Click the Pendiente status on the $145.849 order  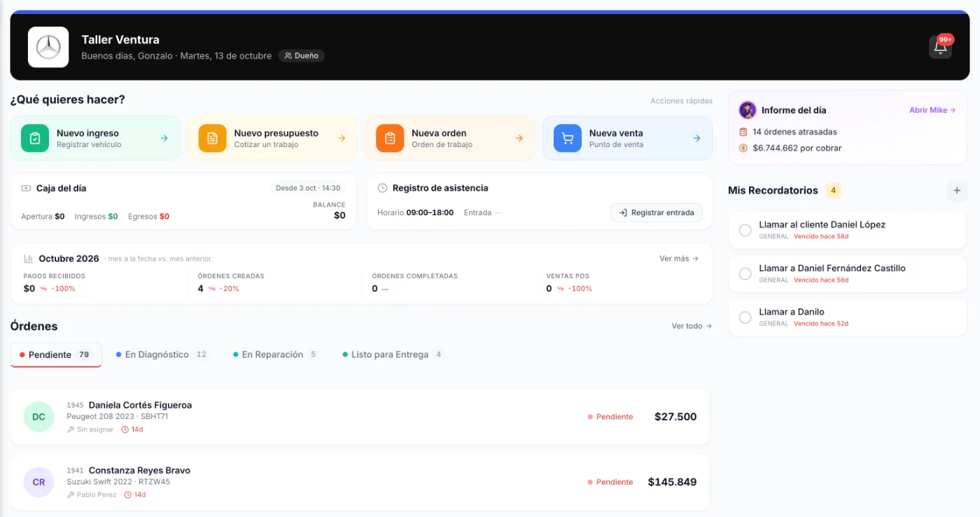point(610,482)
